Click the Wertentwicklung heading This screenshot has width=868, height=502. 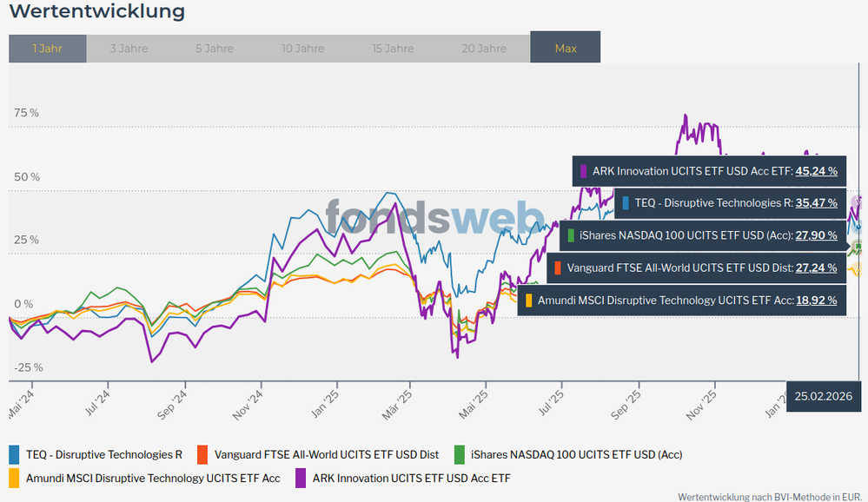(x=96, y=11)
